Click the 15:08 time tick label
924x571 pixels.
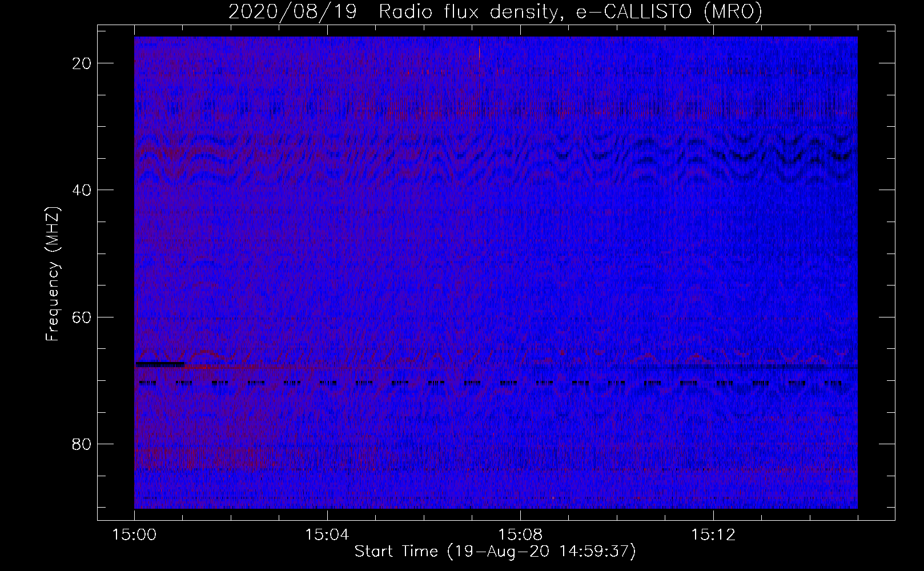tap(520, 535)
